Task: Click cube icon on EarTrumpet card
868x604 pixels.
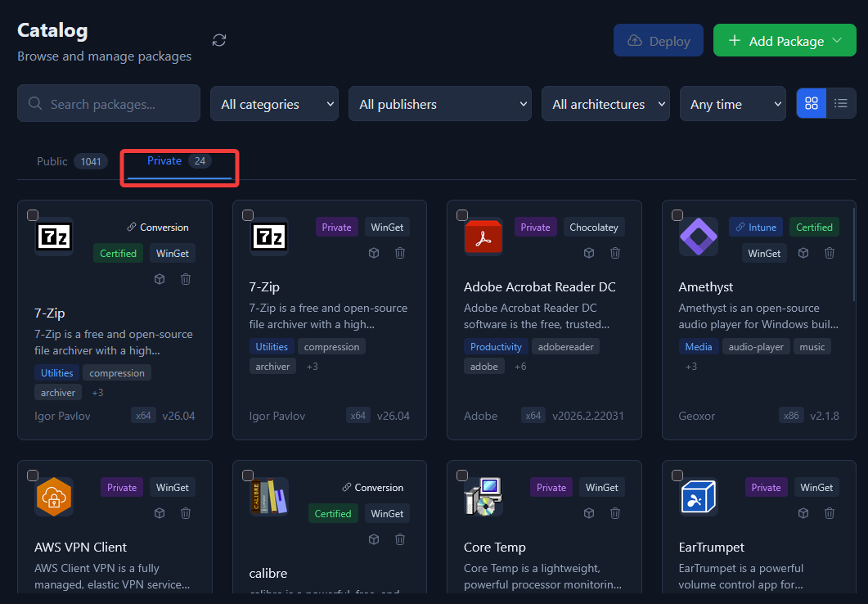Action: [803, 513]
